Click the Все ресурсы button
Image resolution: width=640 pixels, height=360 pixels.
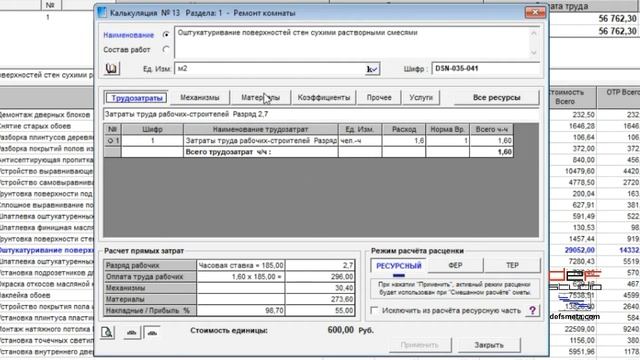click(x=496, y=98)
